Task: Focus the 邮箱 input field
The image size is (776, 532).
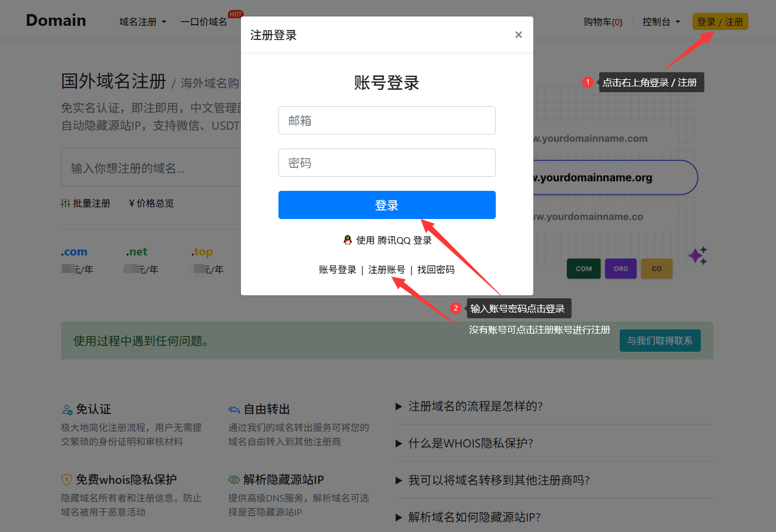Action: pyautogui.click(x=387, y=120)
